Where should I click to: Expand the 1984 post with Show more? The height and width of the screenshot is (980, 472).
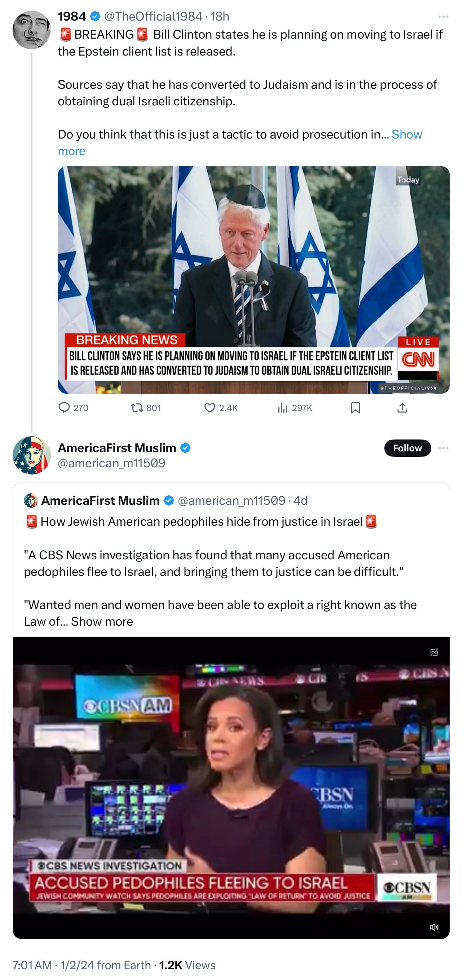[x=240, y=143]
